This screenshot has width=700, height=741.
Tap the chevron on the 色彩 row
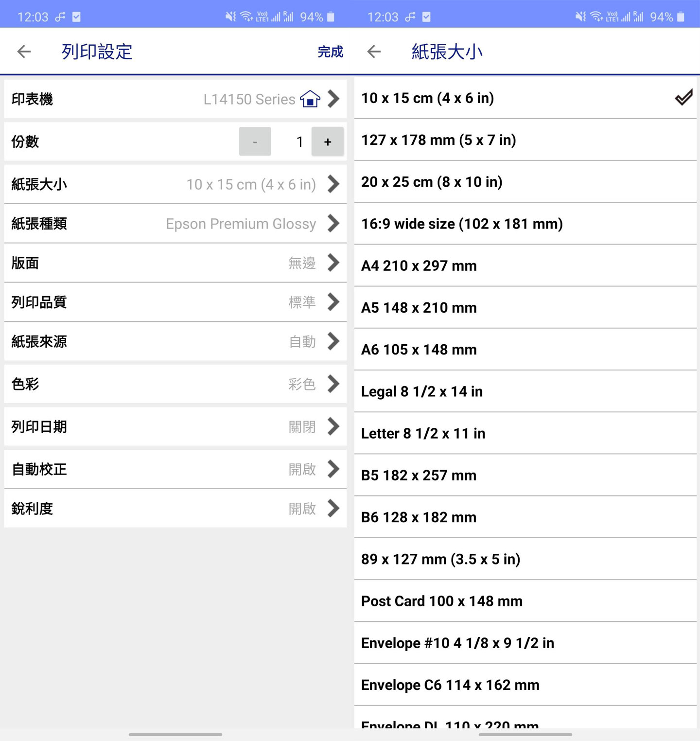[333, 384]
